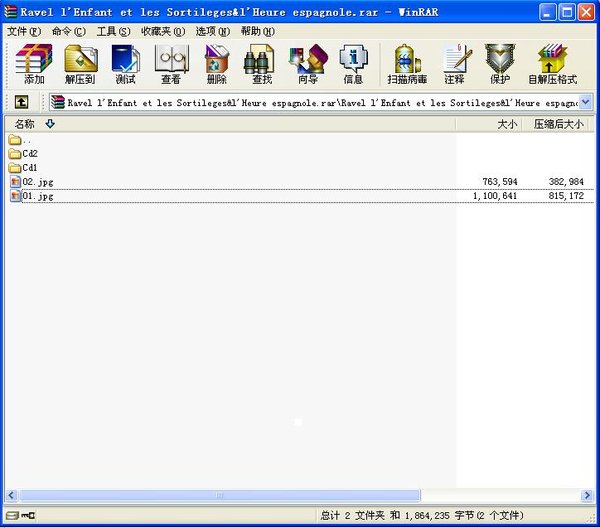Select the parent '..' folder entry
The width and height of the screenshot is (600, 528).
tap(19, 140)
